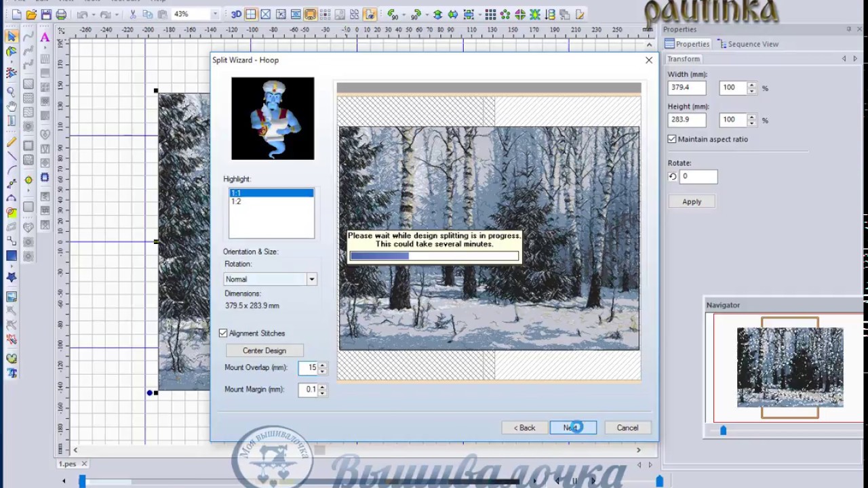Click Apply in the Transform panel
The height and width of the screenshot is (488, 868).
(x=692, y=202)
